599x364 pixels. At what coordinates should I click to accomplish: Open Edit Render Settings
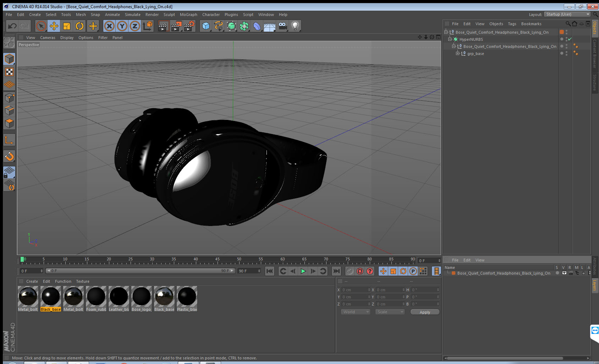189,26
